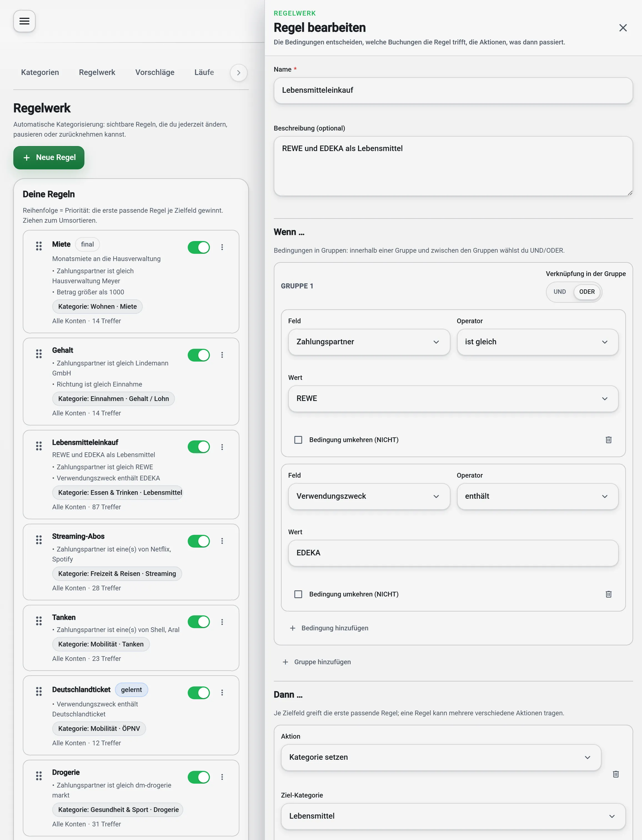Click the drag handle of the Tanken rule
642x840 pixels.
[x=39, y=621]
